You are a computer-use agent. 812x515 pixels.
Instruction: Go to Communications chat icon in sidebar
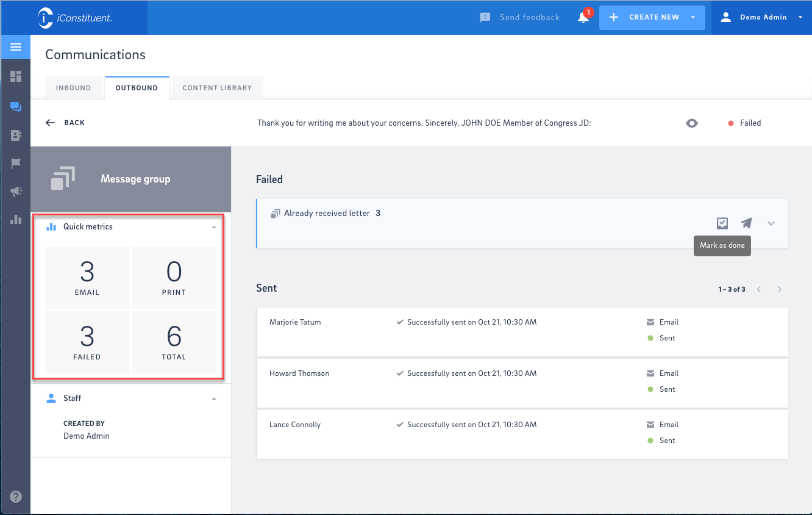[x=16, y=107]
